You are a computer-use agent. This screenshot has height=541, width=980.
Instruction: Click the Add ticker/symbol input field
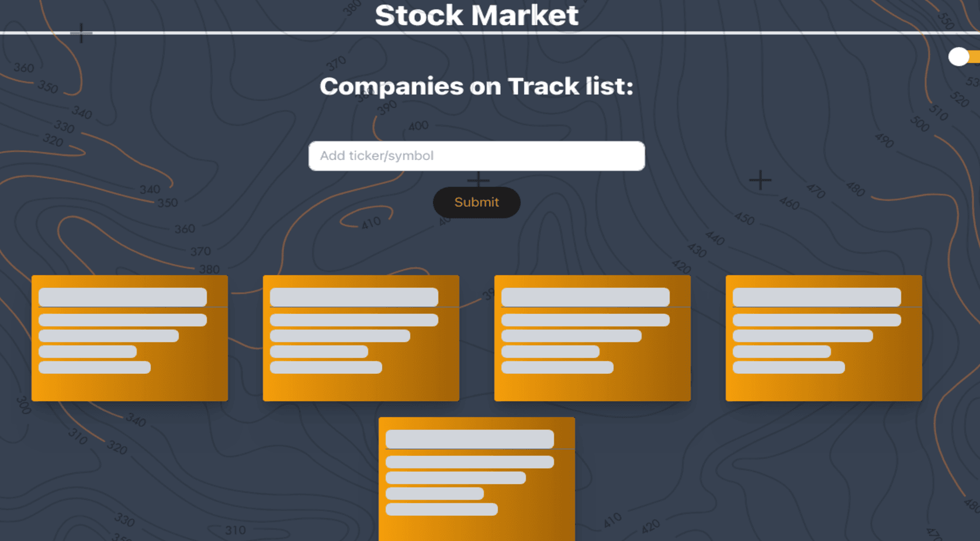point(476,156)
